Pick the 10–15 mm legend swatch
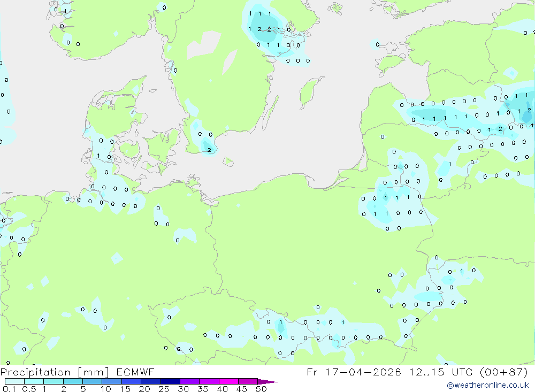 click(x=112, y=381)
